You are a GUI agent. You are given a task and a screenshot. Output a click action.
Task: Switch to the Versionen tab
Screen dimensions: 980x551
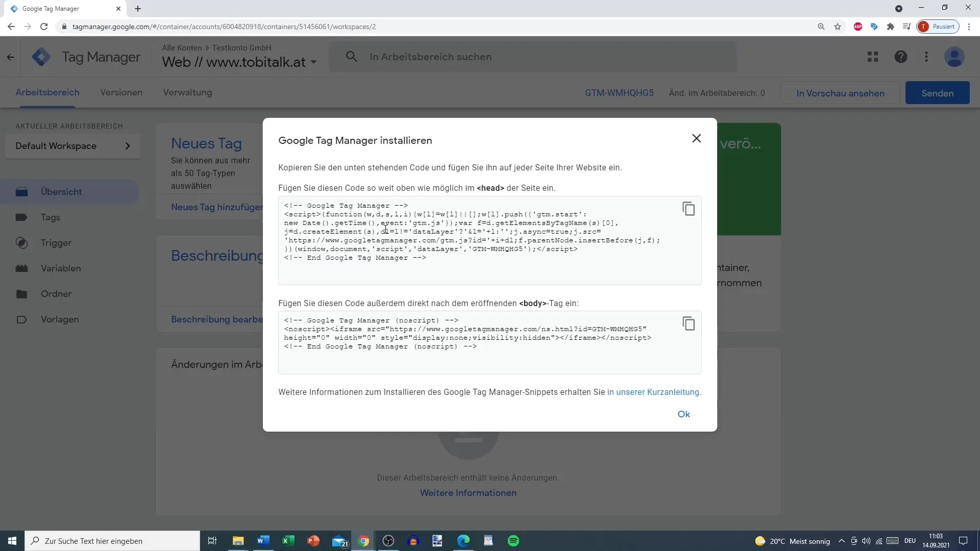121,92
